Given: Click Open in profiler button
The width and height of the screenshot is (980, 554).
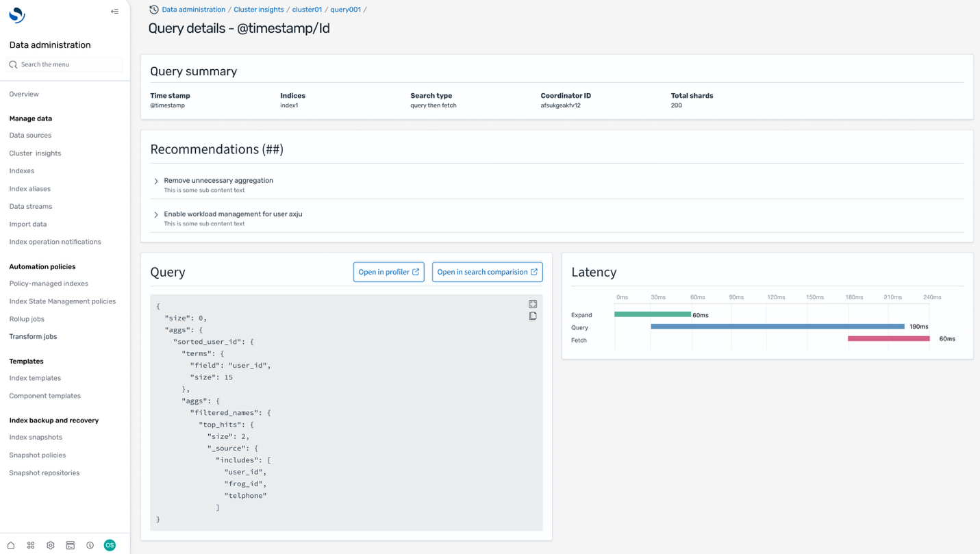Looking at the screenshot, I should (x=388, y=272).
